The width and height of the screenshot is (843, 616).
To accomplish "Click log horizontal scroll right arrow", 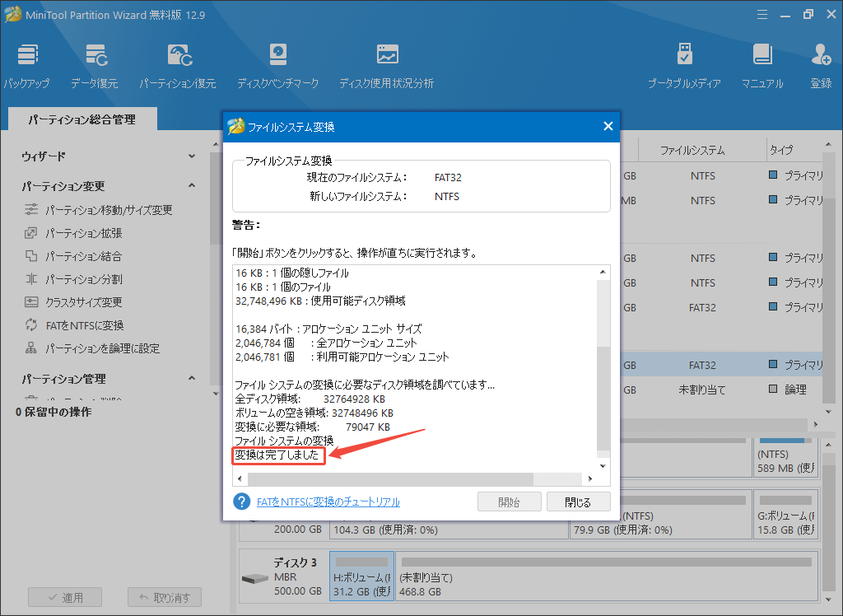I will coord(590,478).
